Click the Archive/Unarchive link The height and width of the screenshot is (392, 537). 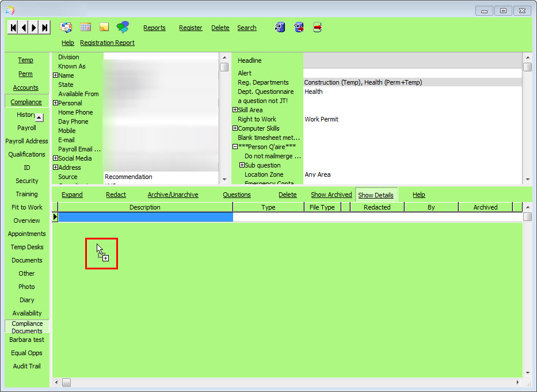point(173,195)
